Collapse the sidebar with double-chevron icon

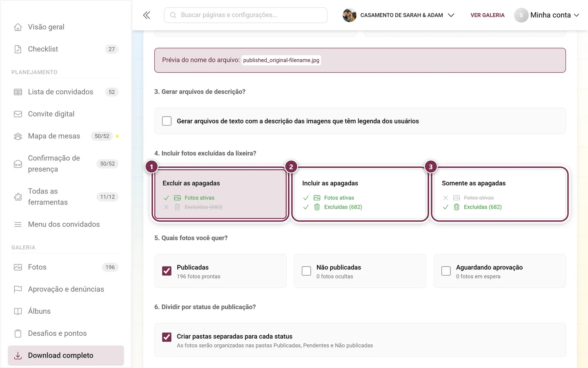pos(147,15)
